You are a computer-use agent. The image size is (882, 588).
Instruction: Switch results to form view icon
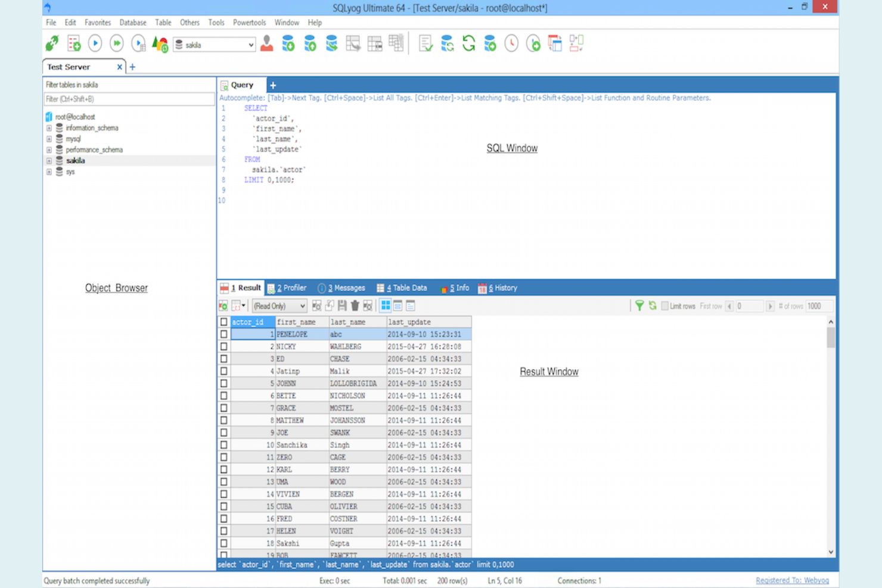[x=398, y=306]
